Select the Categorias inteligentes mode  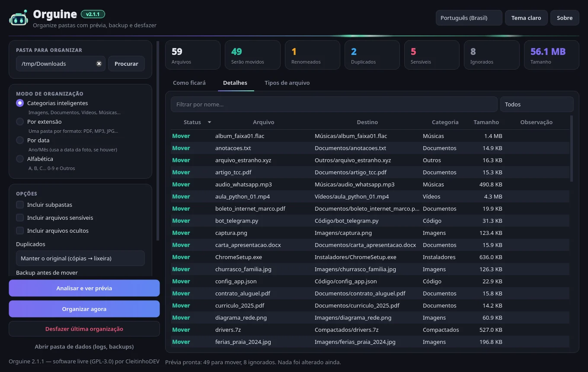(x=20, y=103)
